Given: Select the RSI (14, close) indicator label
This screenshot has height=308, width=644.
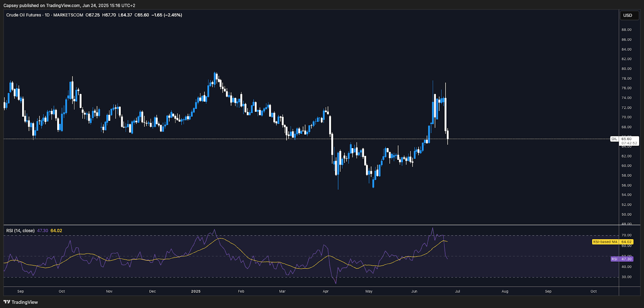Looking at the screenshot, I should pyautogui.click(x=20, y=231).
